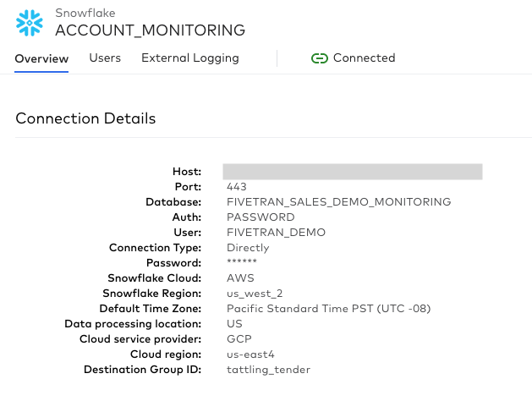Select group ID tattling_tender
The height and width of the screenshot is (401, 532).
point(268,370)
